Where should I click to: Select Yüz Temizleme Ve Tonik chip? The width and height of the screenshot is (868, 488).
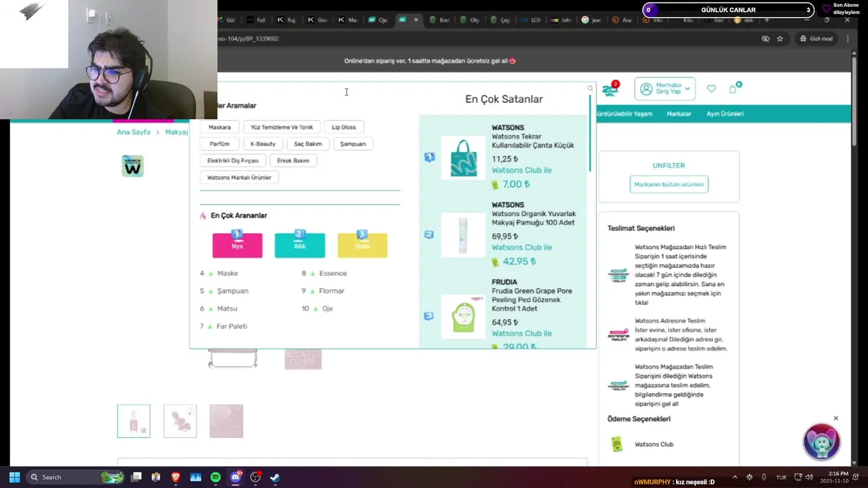pos(281,127)
